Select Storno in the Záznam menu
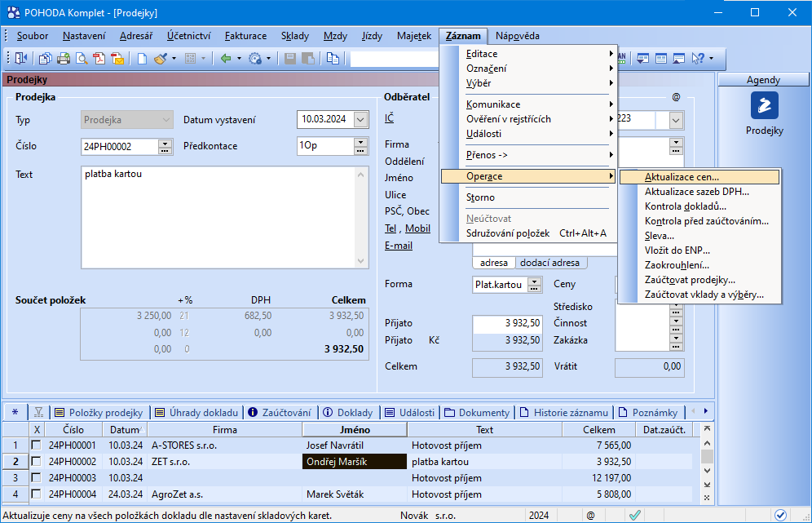Image resolution: width=812 pixels, height=523 pixels. [480, 197]
